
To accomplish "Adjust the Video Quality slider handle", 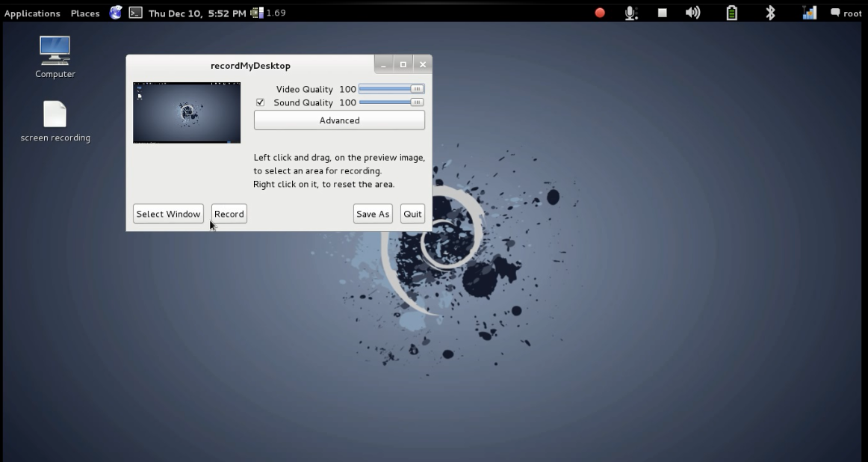I will click(x=415, y=89).
